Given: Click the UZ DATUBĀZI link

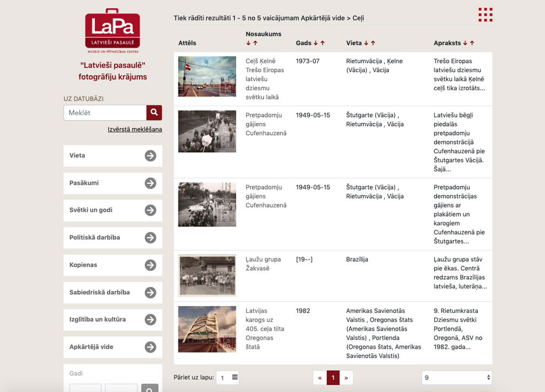Looking at the screenshot, I should [x=83, y=99].
